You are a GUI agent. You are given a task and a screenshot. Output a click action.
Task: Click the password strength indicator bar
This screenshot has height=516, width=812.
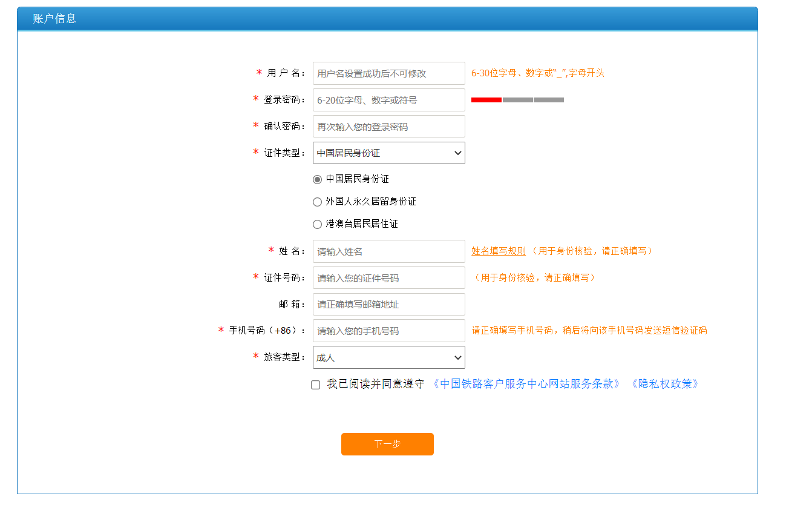(517, 99)
